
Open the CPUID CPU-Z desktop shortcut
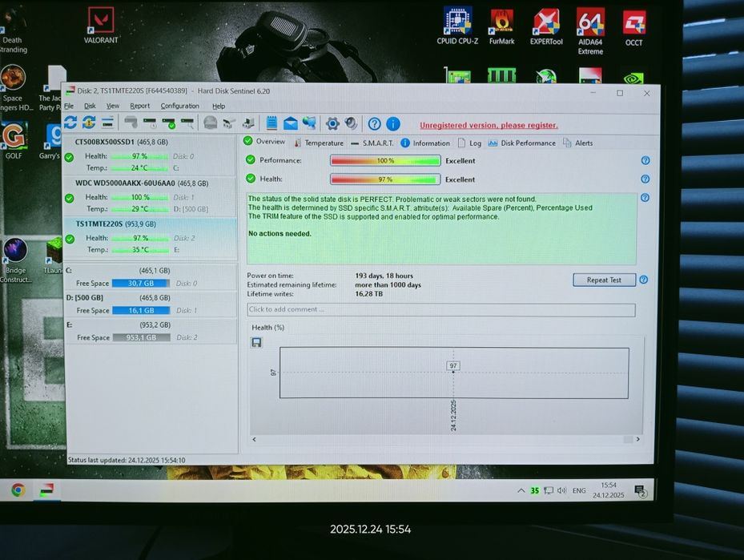click(x=457, y=26)
